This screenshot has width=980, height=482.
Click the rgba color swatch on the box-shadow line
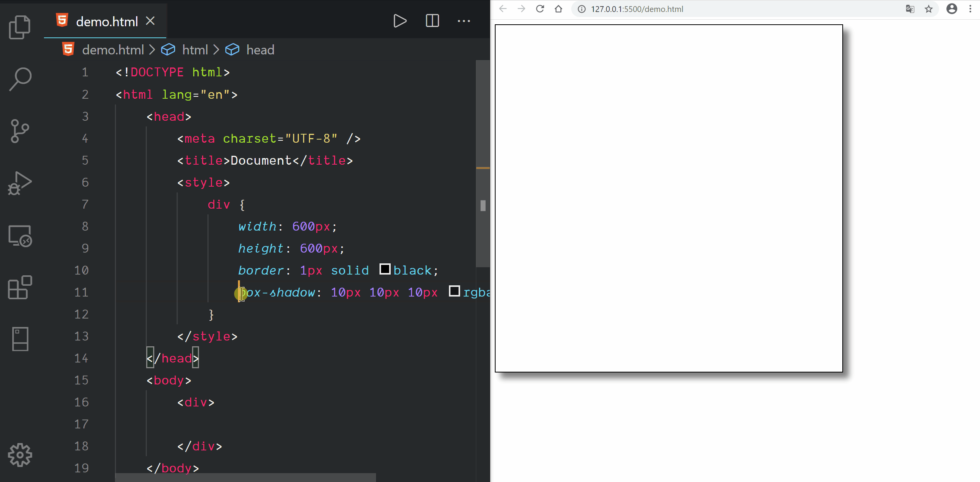454,291
